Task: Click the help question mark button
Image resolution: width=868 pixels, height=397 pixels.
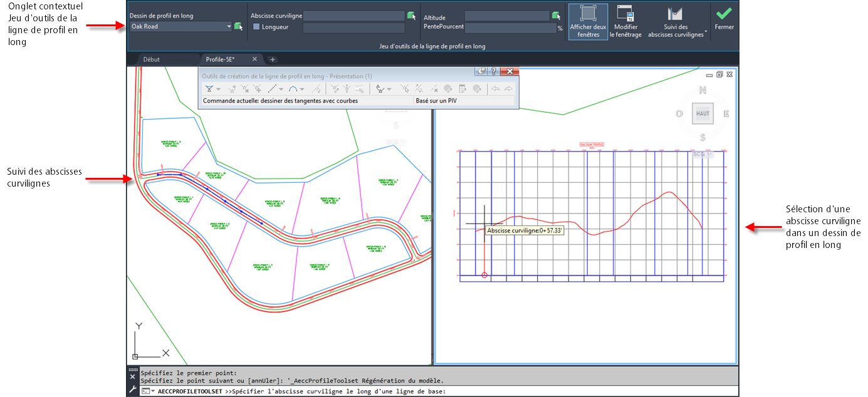Action: pyautogui.click(x=494, y=71)
